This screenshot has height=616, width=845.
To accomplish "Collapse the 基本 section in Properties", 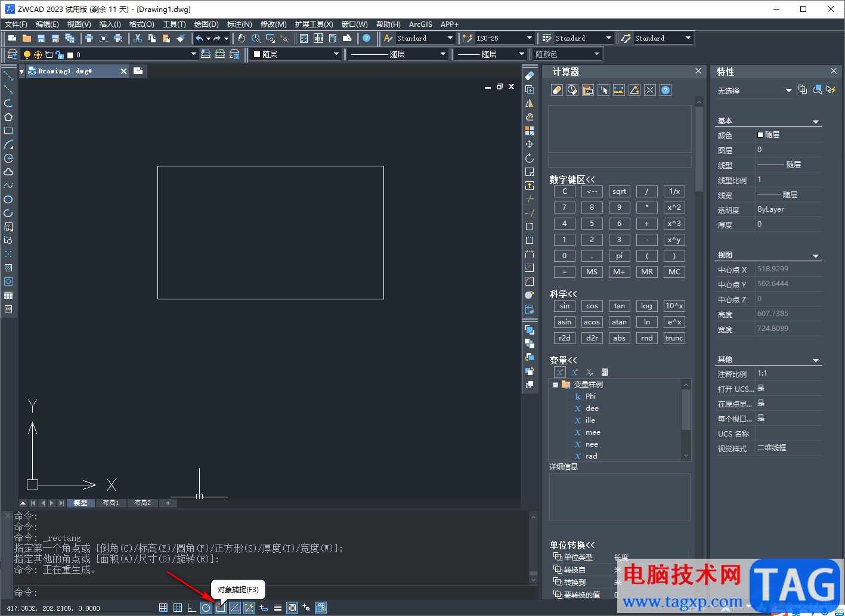I will coord(816,122).
